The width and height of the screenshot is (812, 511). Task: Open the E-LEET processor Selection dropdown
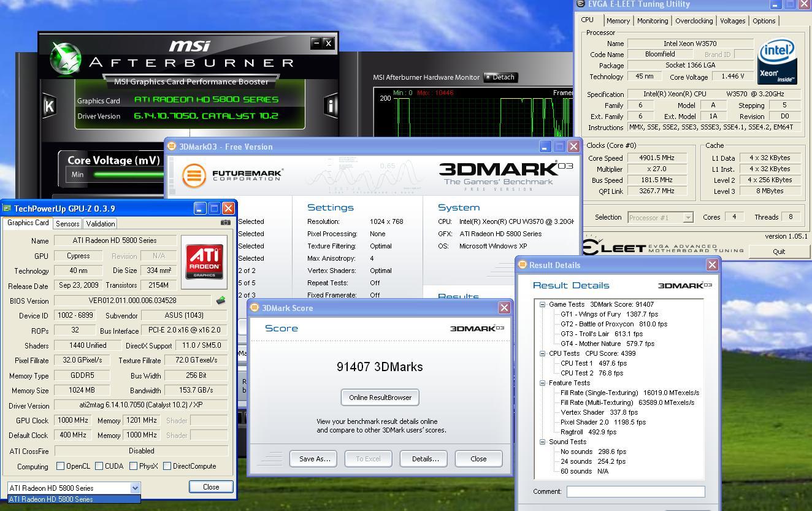click(688, 217)
